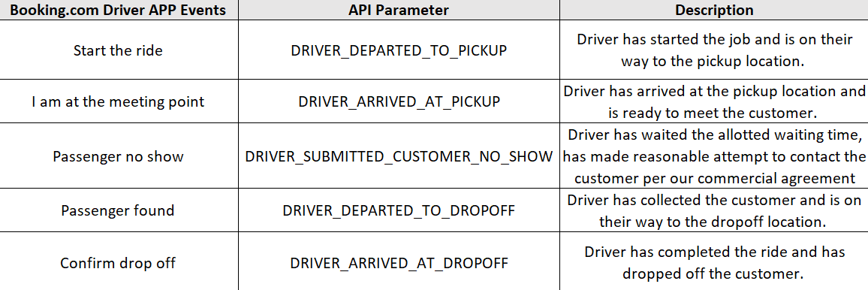
Task: Click the DRIVER_ARRIVED_AT_DROPOFF cell
Action: (x=399, y=261)
